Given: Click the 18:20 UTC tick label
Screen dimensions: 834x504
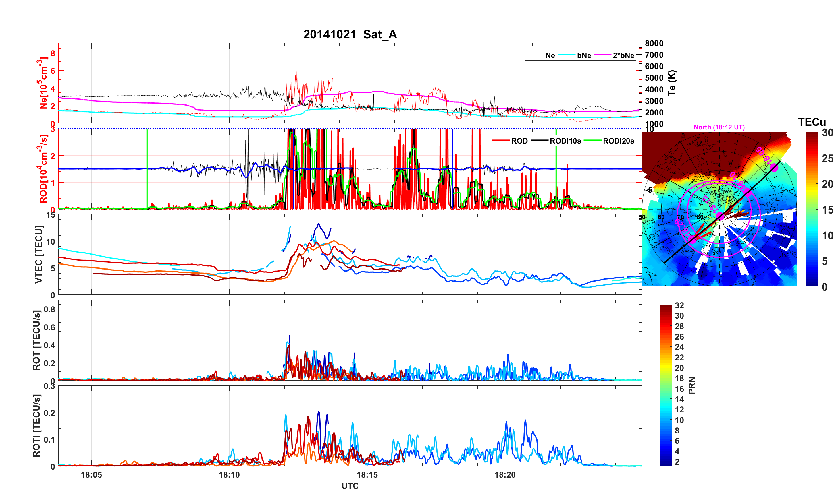Looking at the screenshot, I should 505,474.
